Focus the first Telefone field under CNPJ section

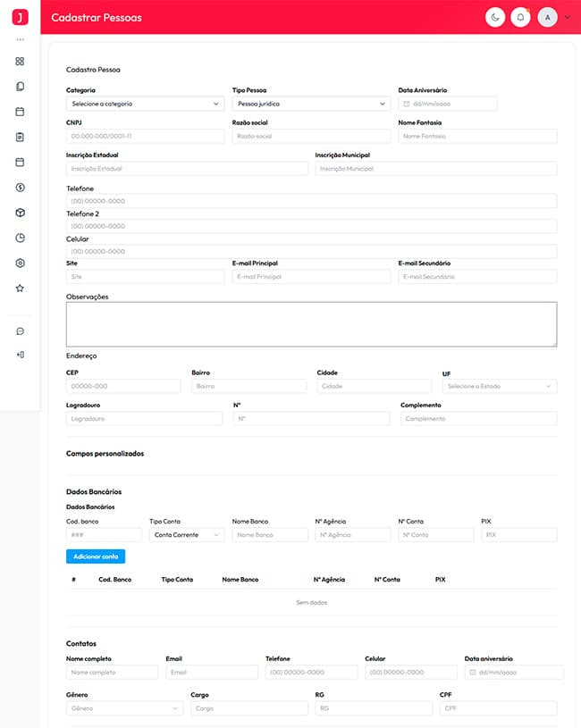pos(312,201)
